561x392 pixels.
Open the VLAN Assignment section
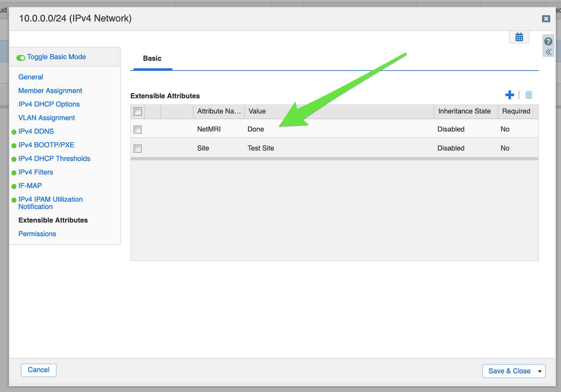[47, 118]
